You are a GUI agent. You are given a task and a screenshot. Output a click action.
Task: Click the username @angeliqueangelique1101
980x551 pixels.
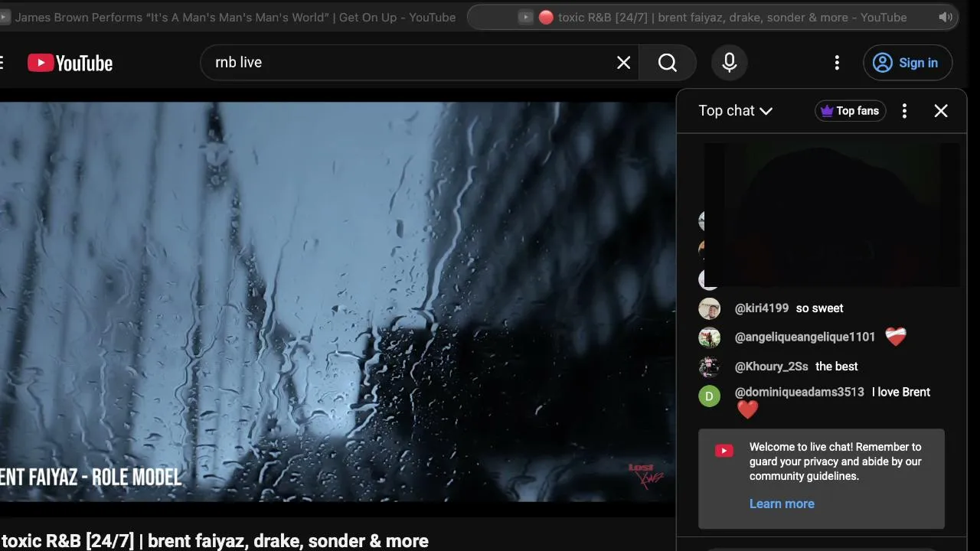[x=805, y=337]
